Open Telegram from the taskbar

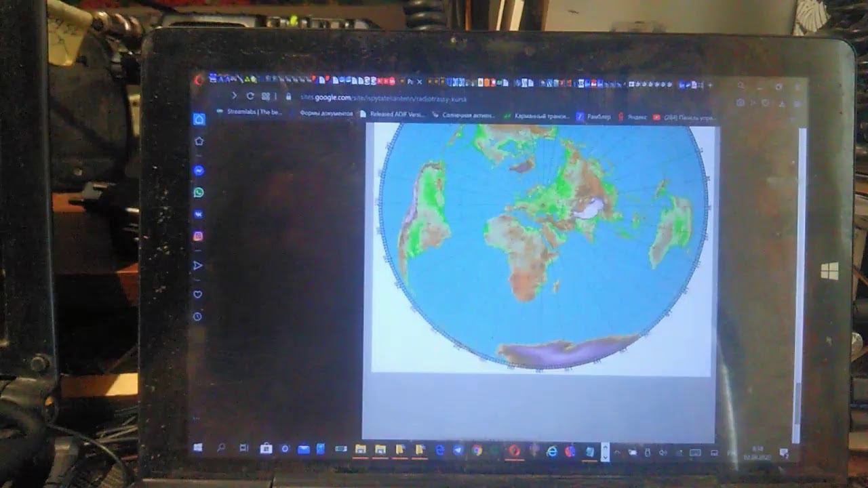[458, 450]
